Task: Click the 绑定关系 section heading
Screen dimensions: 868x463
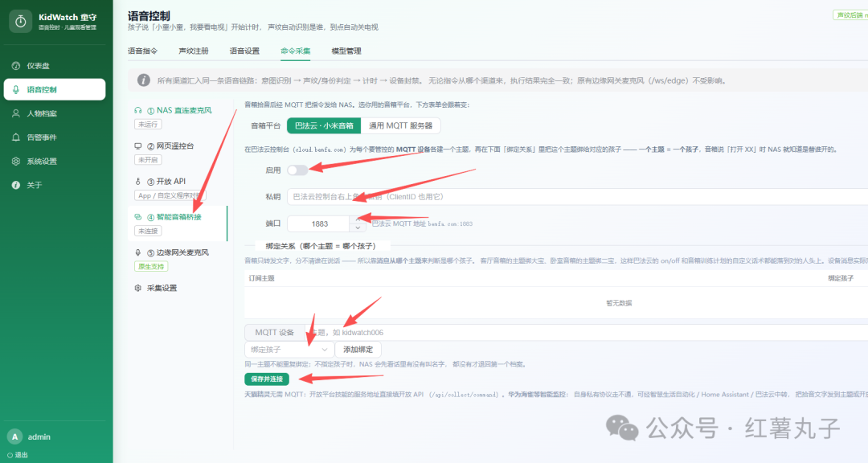Action: pyautogui.click(x=321, y=246)
